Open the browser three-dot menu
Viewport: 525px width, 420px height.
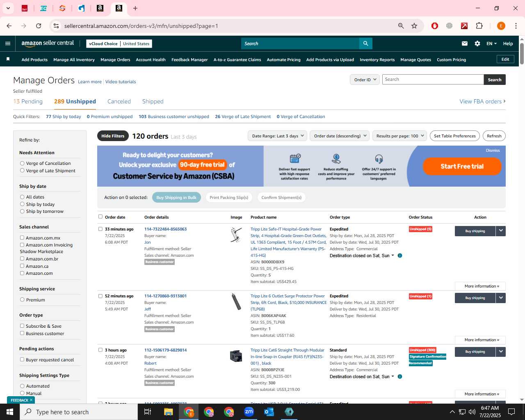coord(516,26)
